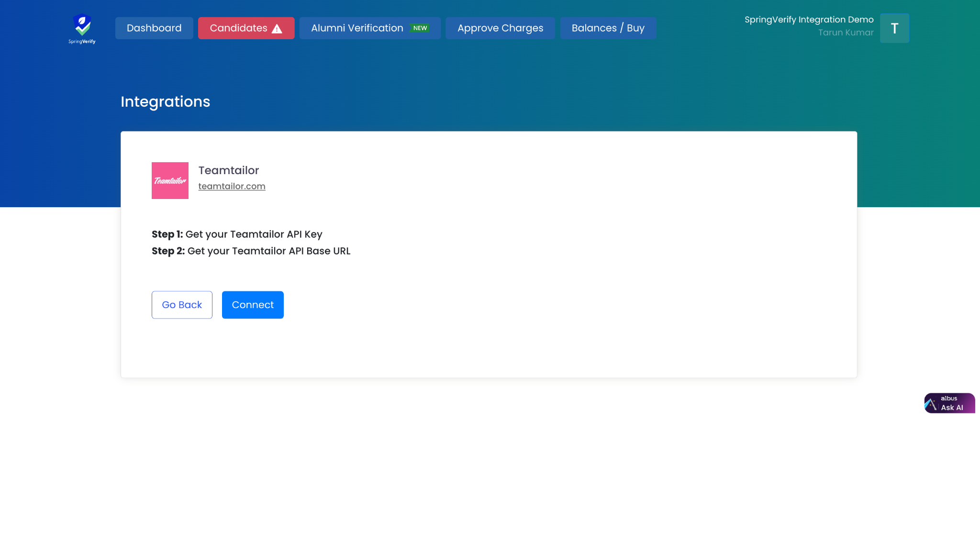Screen dimensions: 980x553
Task: Click the Go Back button
Action: click(x=182, y=305)
